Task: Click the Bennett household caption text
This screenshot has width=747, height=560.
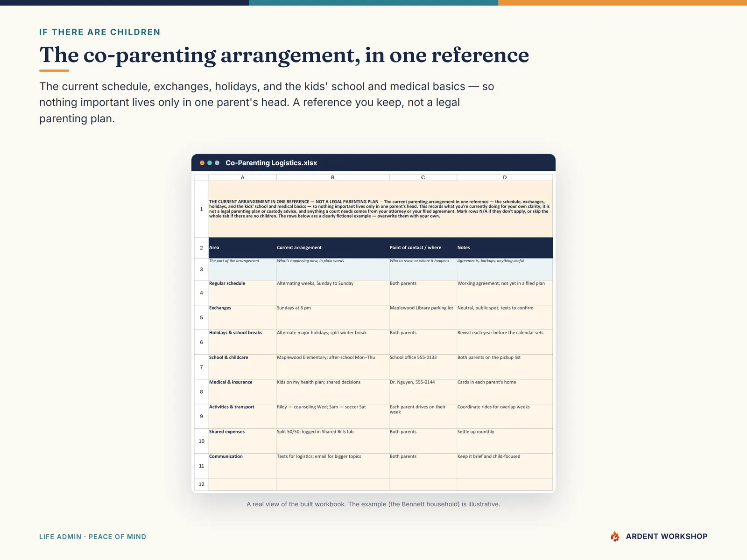Action: coord(373,504)
